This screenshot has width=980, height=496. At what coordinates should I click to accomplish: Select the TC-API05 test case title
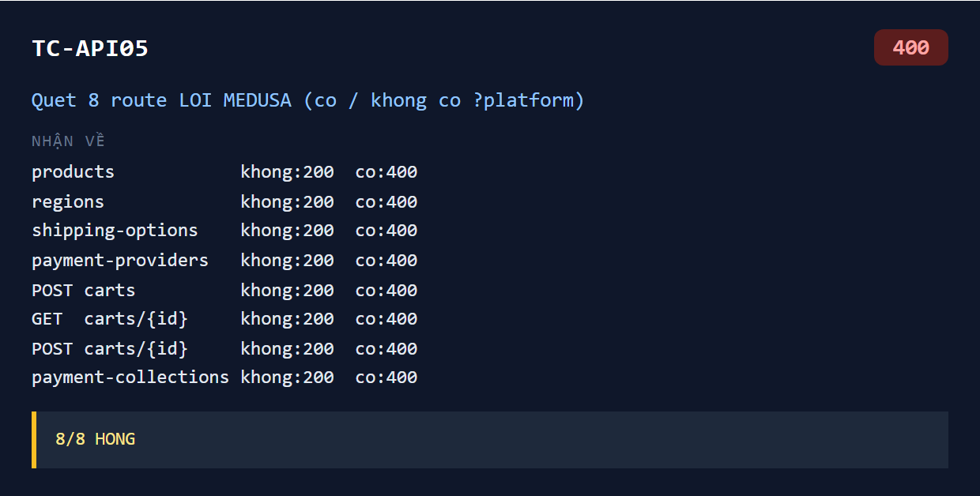coord(90,48)
